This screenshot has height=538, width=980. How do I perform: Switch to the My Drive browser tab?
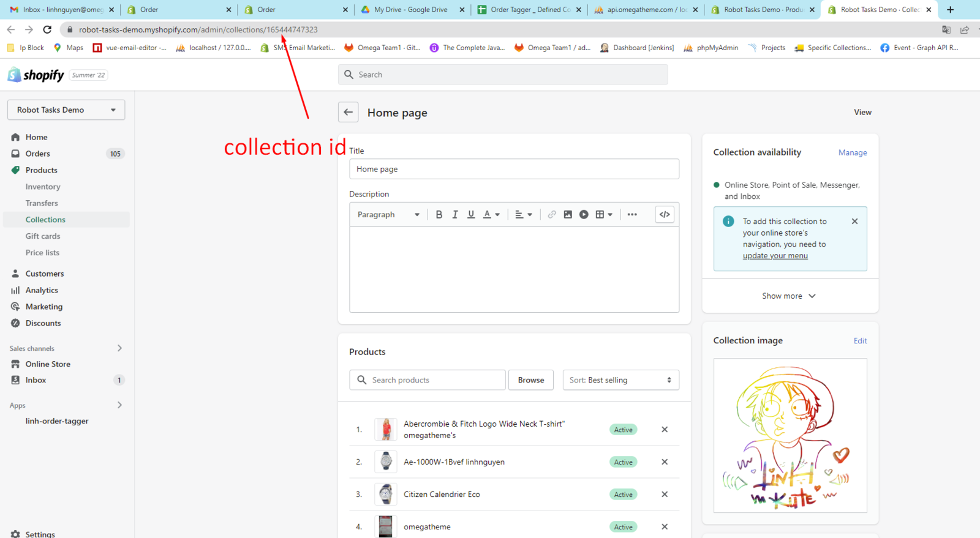411,10
